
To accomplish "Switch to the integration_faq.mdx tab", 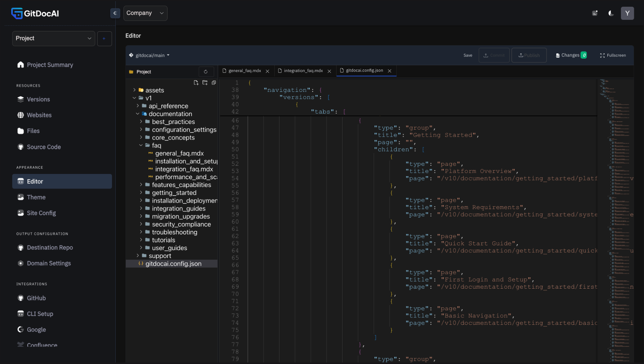I will coord(303,71).
